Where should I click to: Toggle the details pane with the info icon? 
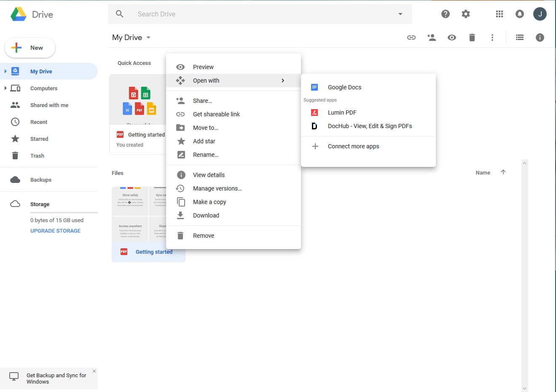(x=540, y=38)
